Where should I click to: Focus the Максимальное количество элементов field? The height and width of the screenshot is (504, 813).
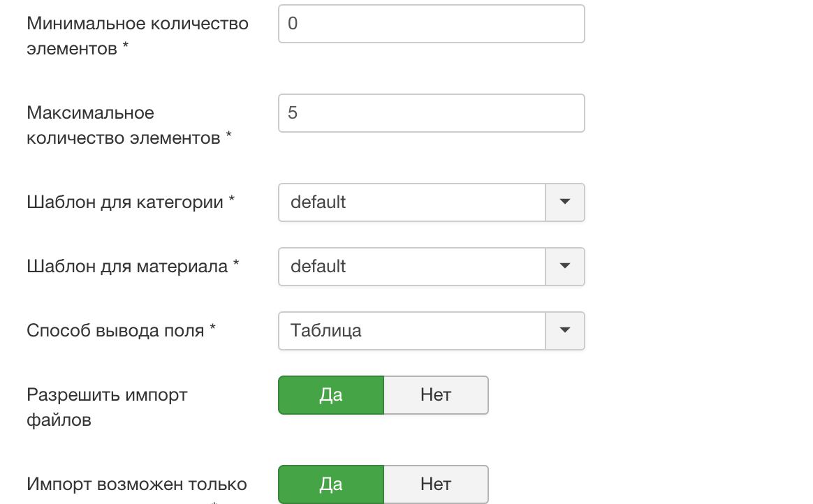pyautogui.click(x=431, y=113)
